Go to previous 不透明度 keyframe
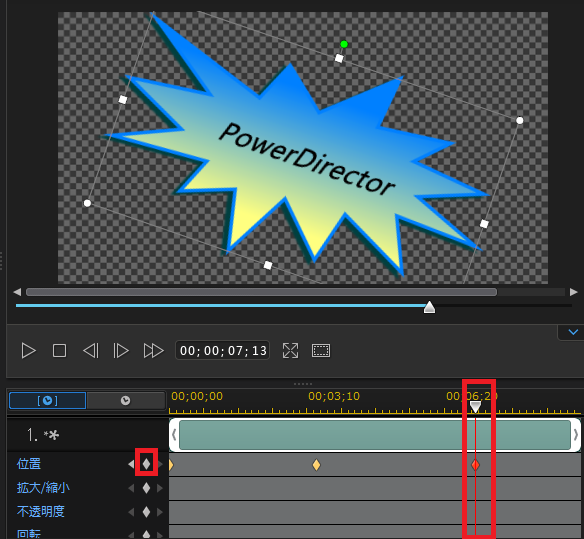This screenshot has width=584, height=539. [131, 512]
